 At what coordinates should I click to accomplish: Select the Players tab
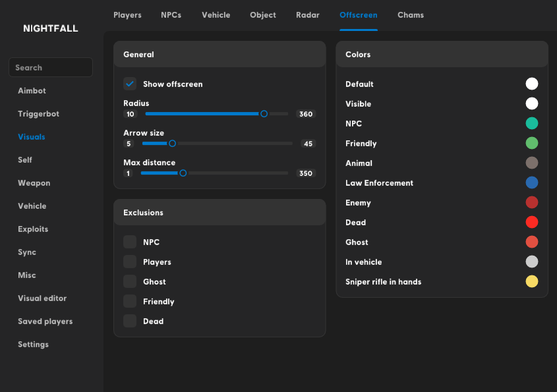point(127,14)
